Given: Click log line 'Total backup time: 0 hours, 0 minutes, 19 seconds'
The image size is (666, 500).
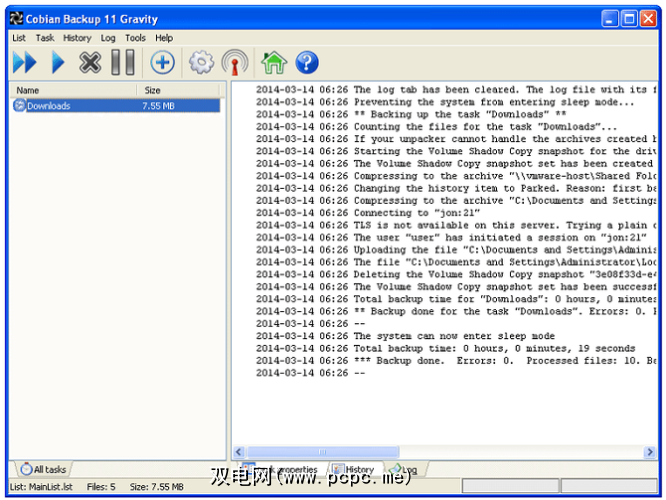Looking at the screenshot, I should point(445,348).
